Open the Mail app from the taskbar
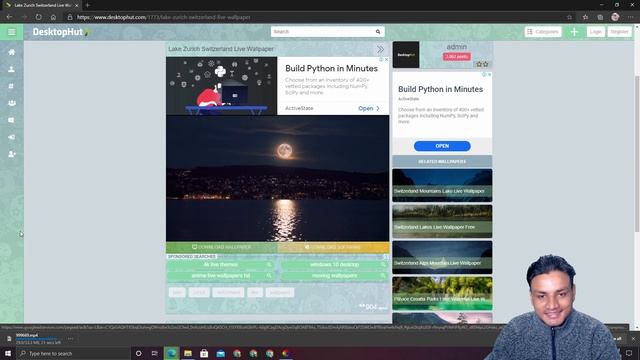Viewport: 640px width, 360px height. point(220,353)
